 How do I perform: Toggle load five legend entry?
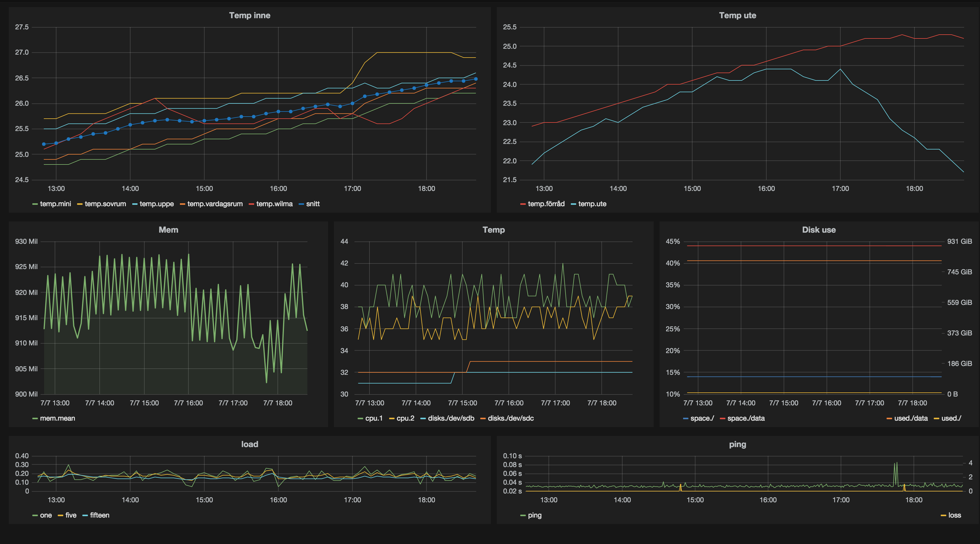click(71, 516)
